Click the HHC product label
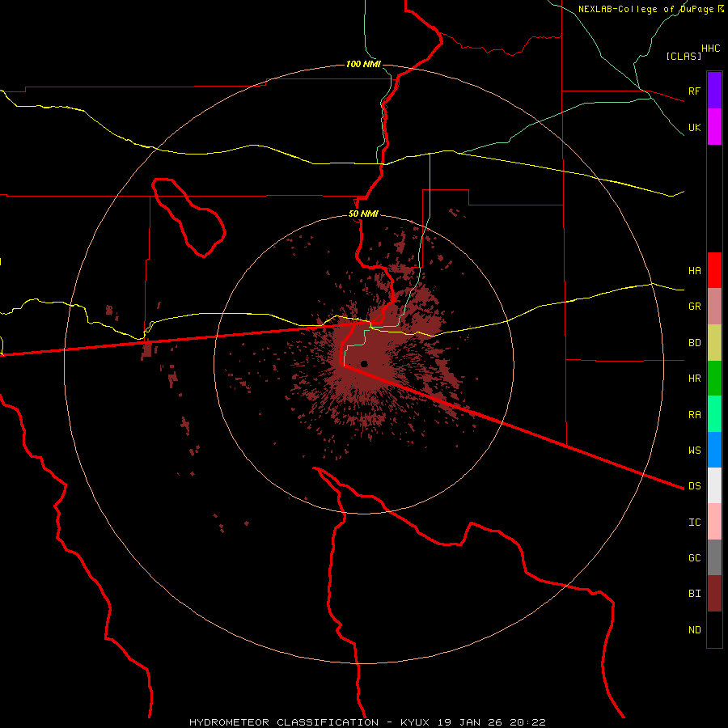The height and width of the screenshot is (728, 728). (x=710, y=49)
